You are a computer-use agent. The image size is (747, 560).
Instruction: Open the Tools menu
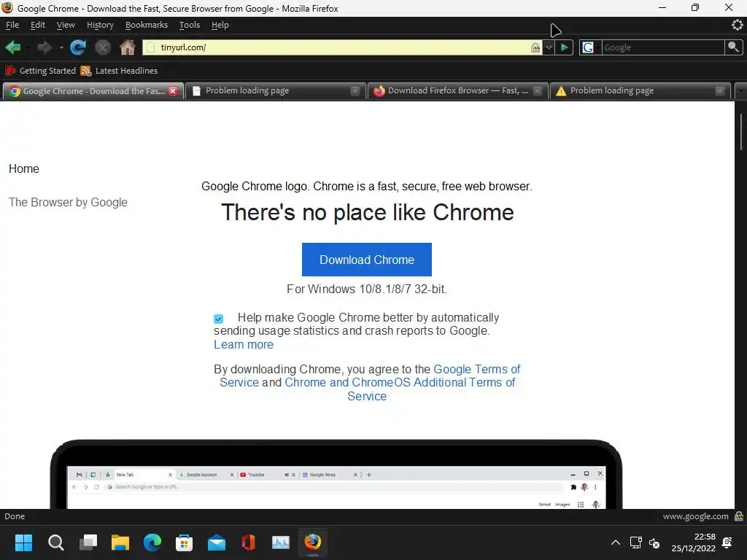click(x=190, y=25)
